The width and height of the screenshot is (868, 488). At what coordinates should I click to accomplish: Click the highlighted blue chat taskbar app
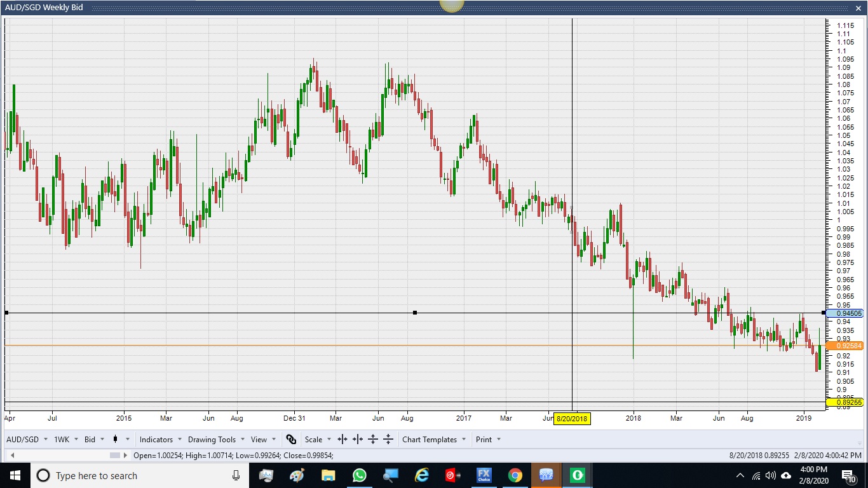(x=546, y=475)
